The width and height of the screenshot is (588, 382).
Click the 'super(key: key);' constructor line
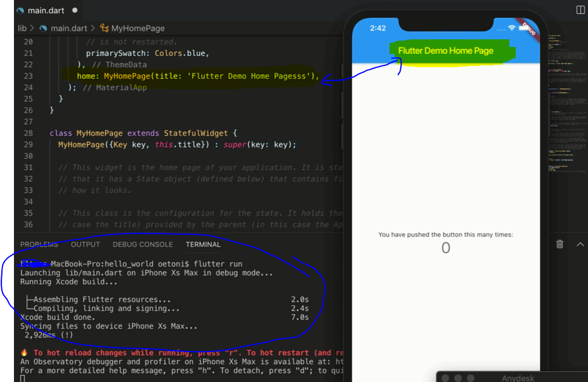(177, 145)
